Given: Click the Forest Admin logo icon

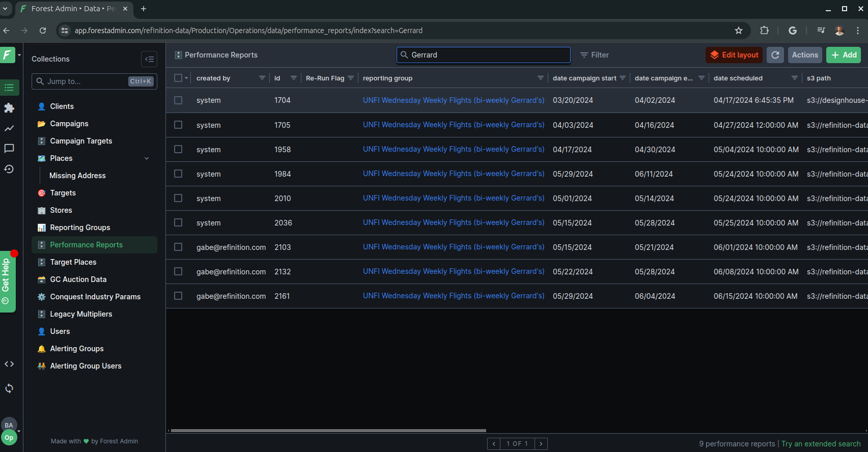Looking at the screenshot, I should [x=8, y=54].
